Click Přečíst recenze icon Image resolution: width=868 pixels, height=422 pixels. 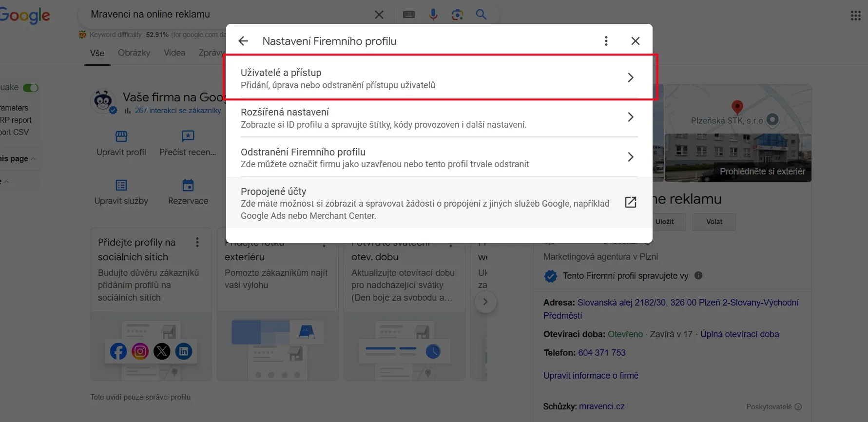pos(188,136)
